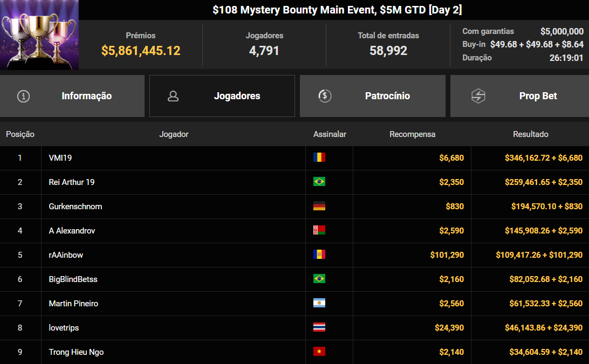
Task: Click the buy-in breakdown $49.68 + $49.68 + $8.64
Action: (537, 44)
